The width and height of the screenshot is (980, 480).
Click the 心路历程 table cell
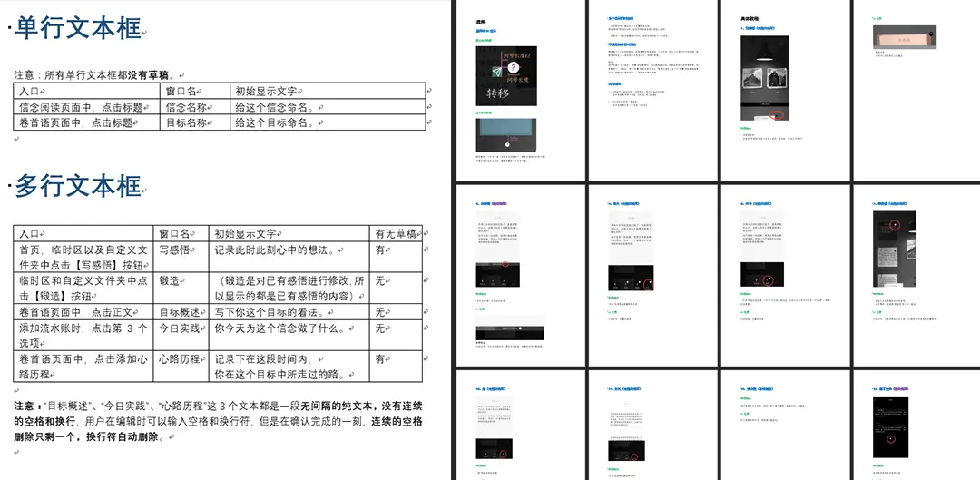(x=179, y=359)
